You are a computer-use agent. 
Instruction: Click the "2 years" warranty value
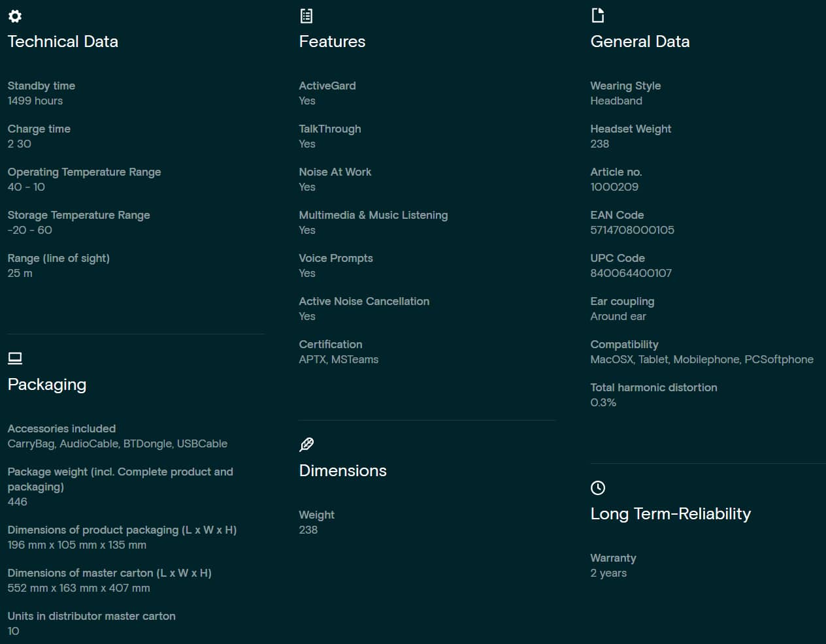(608, 573)
